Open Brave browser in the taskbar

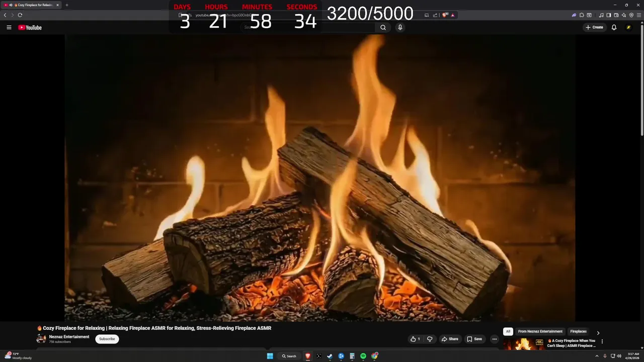(x=308, y=356)
